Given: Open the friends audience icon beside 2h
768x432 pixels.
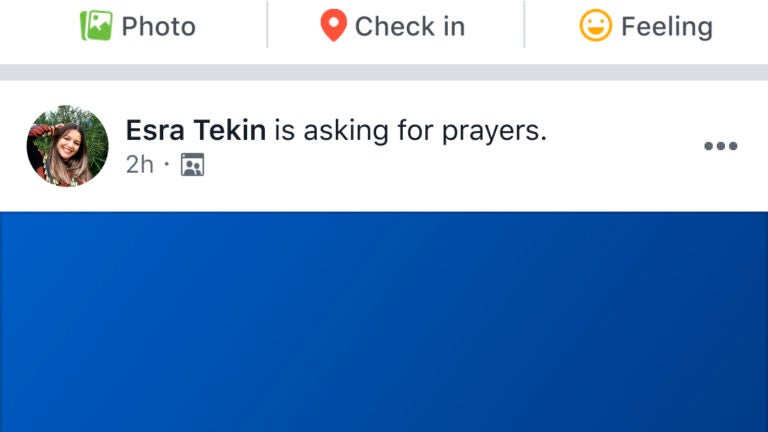Looking at the screenshot, I should [x=192, y=165].
